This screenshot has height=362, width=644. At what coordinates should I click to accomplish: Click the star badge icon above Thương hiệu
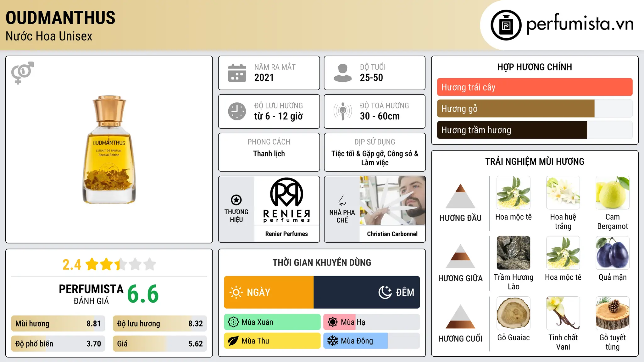(x=236, y=200)
